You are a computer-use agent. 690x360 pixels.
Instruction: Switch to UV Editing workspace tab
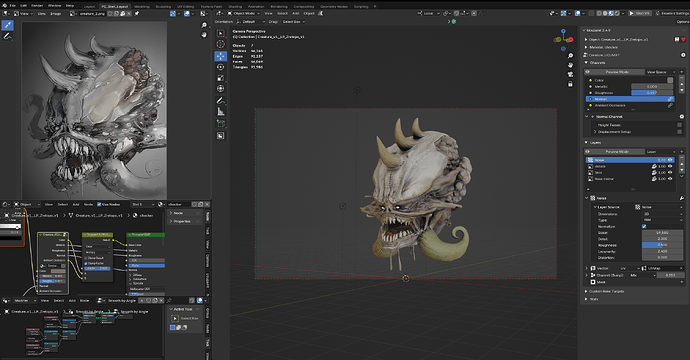[185, 7]
